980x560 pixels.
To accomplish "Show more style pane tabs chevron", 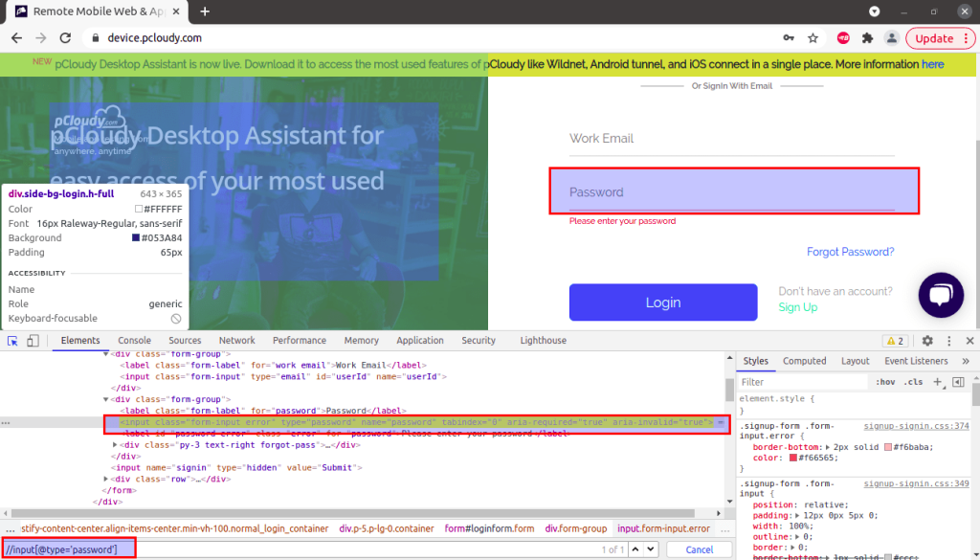I will (x=966, y=361).
